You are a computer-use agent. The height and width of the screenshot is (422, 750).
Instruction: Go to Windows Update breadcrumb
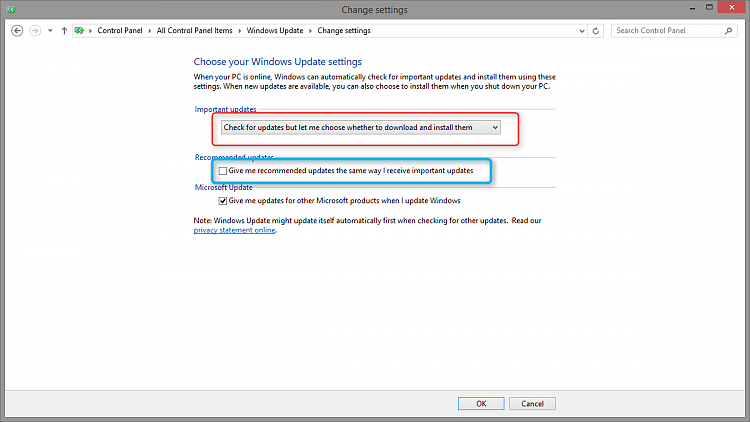click(275, 31)
